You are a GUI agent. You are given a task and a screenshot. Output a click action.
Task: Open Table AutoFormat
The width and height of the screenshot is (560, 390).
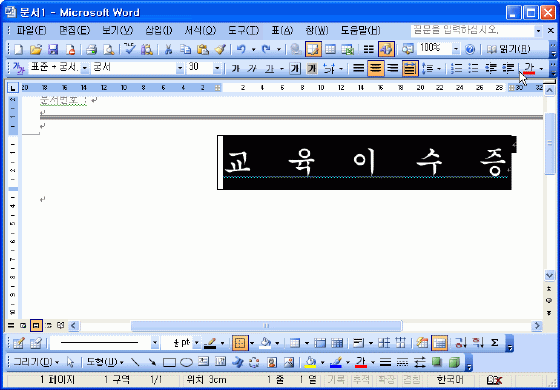tap(422, 343)
